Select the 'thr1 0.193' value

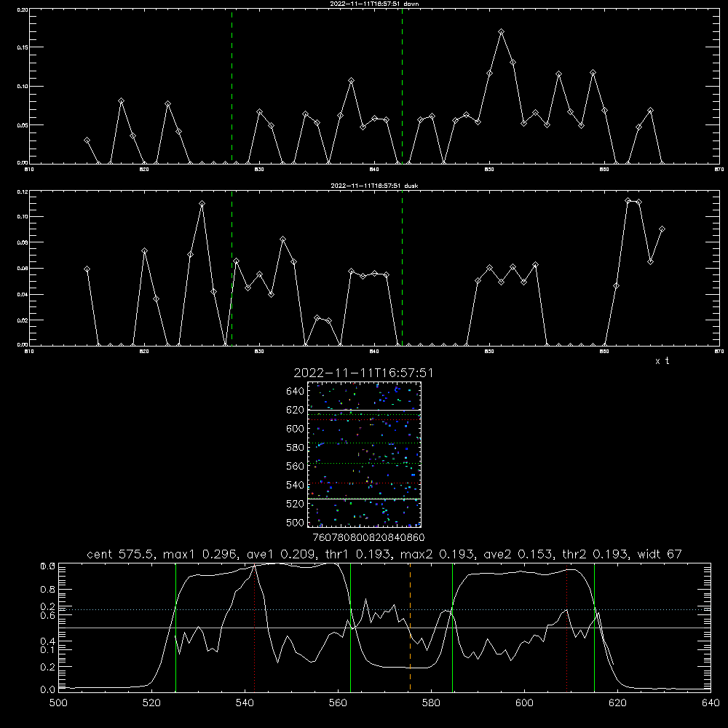[357, 554]
